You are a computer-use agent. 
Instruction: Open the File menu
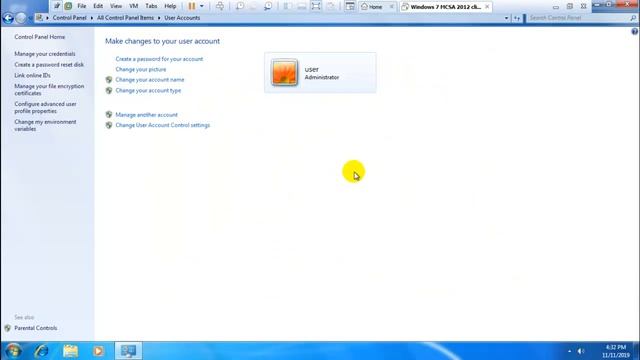(82, 6)
